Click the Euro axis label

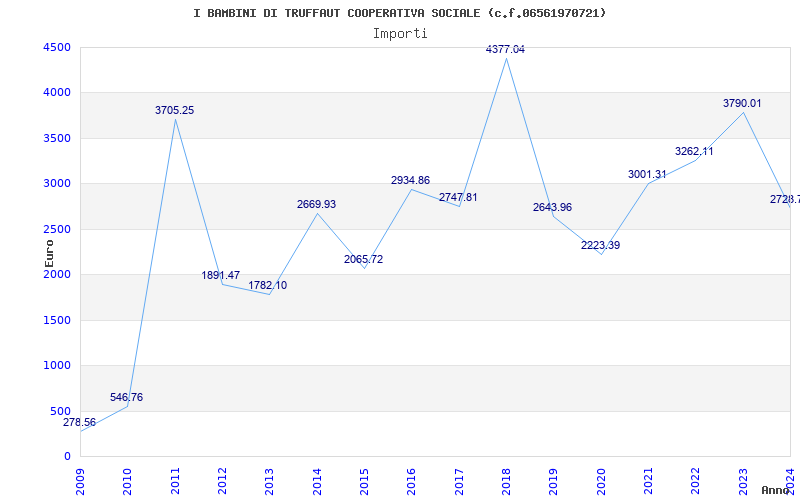coord(49,254)
